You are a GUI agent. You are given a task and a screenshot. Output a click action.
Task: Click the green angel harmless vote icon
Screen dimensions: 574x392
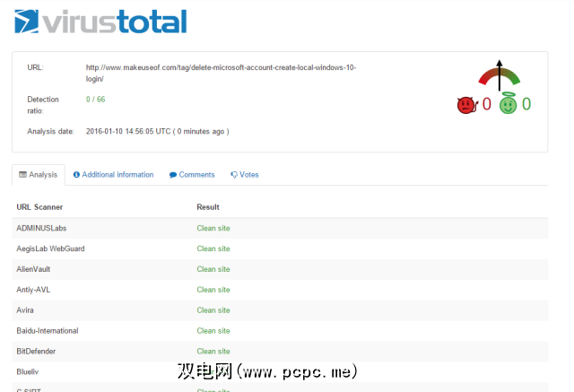click(x=509, y=103)
